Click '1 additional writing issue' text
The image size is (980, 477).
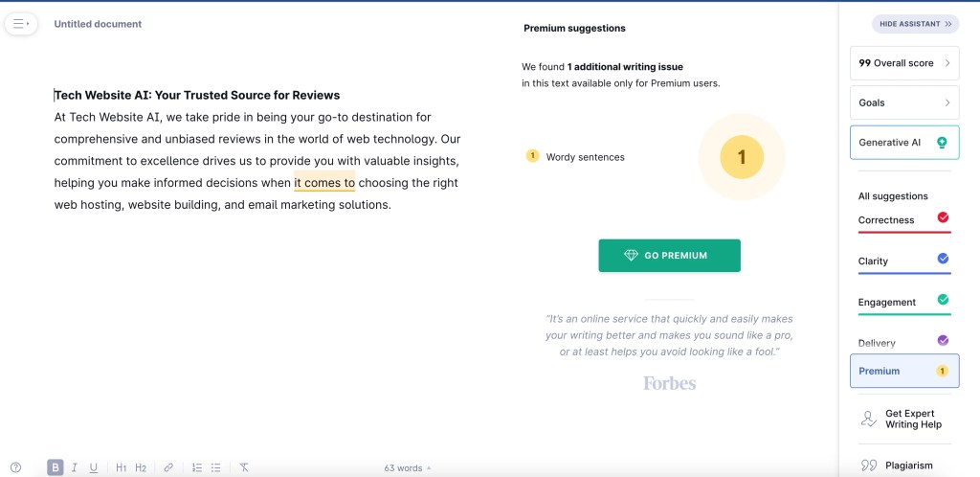[625, 67]
